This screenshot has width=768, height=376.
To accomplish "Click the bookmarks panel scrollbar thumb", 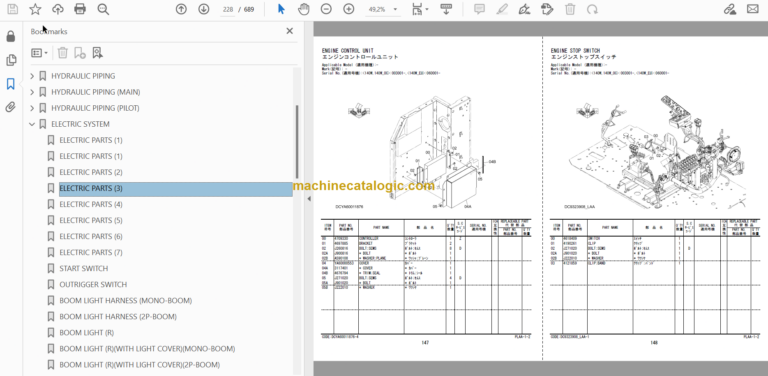I will (296, 141).
